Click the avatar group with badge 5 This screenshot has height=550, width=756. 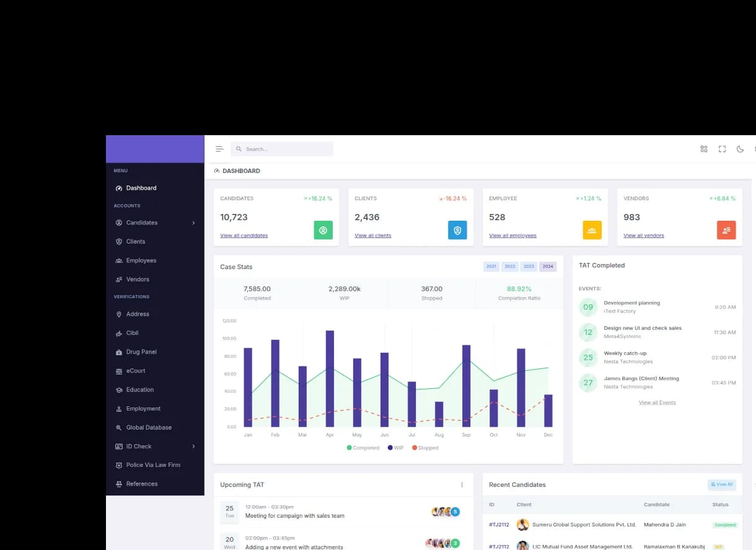(446, 512)
